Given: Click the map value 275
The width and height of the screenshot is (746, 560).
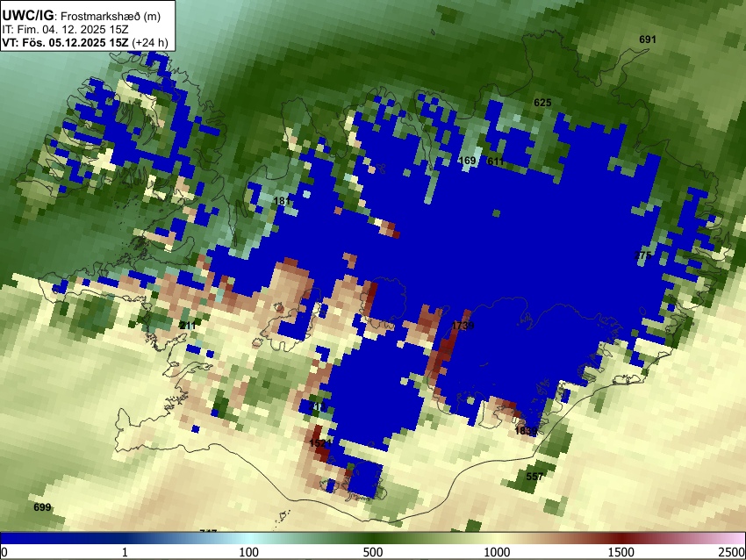Looking at the screenshot, I should pyautogui.click(x=642, y=255).
